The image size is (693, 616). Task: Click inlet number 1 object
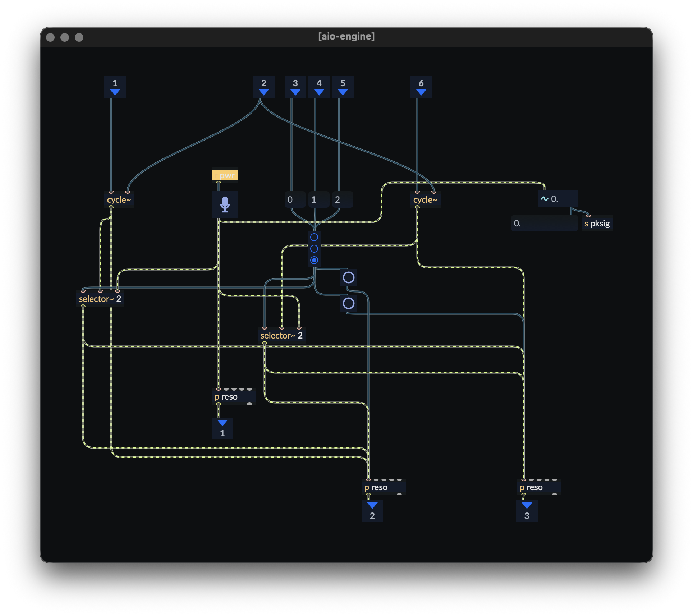point(115,87)
